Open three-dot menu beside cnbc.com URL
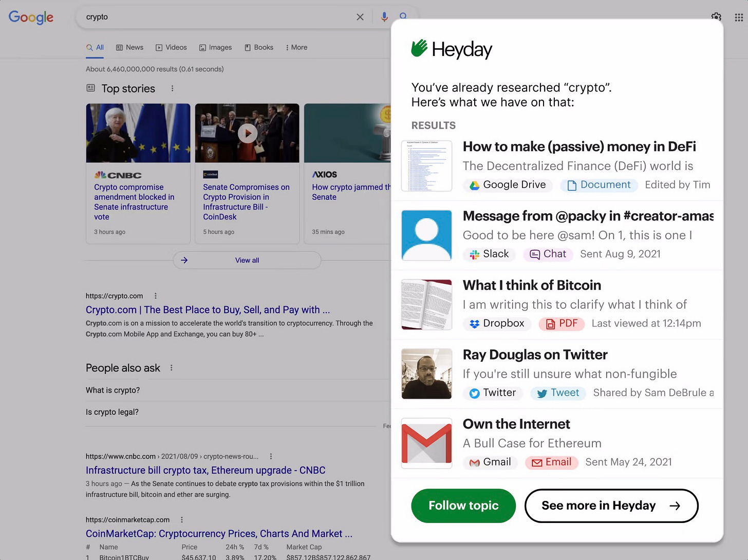This screenshot has height=560, width=748. pyautogui.click(x=271, y=456)
